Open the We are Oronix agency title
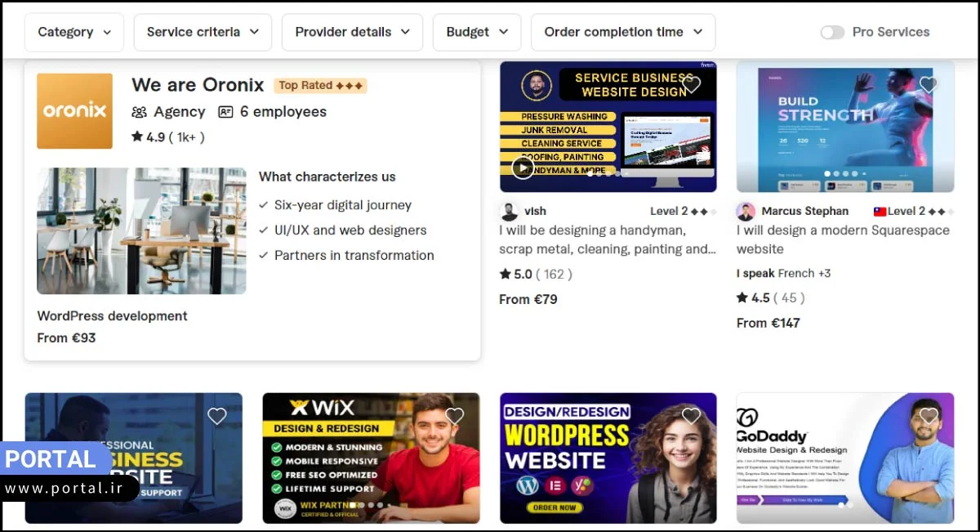 (198, 85)
